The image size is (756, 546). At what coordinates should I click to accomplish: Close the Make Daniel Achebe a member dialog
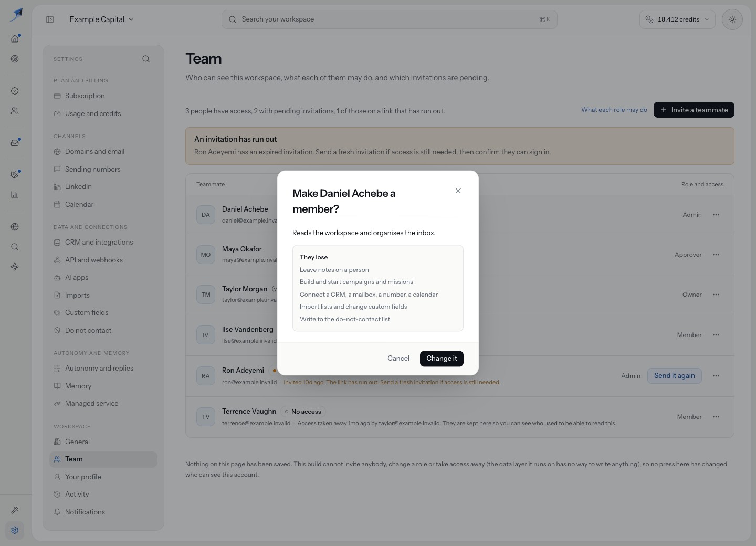point(458,191)
